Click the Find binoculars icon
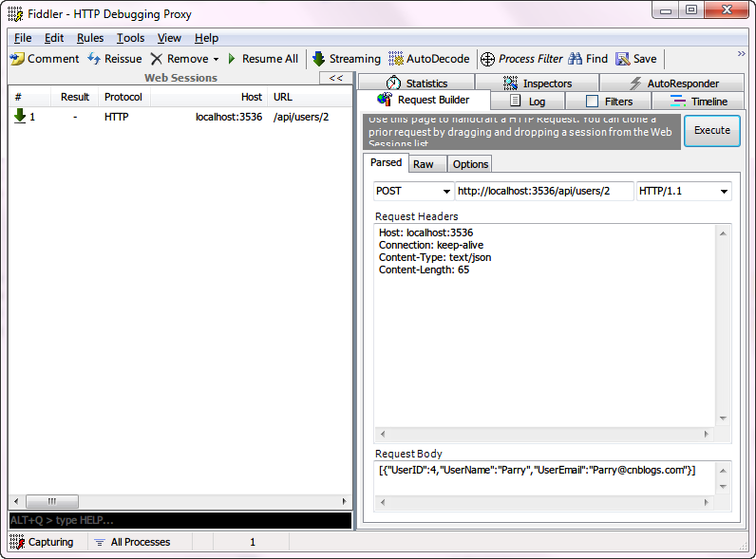756x559 pixels. [x=576, y=59]
